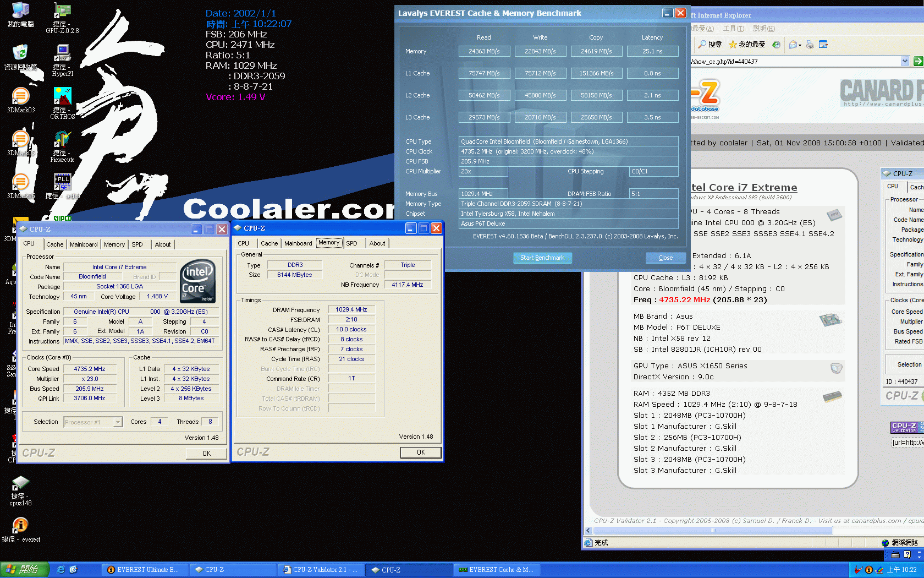Open Tools menu in Internet Explorer

[x=733, y=29]
